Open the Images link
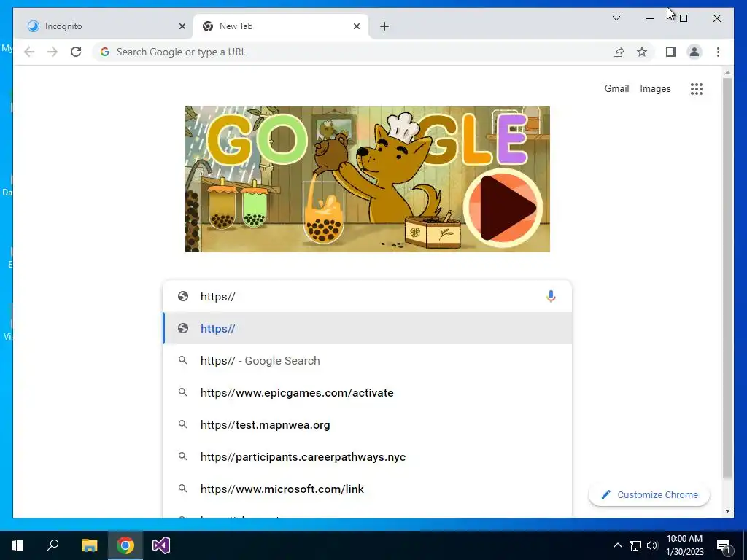The height and width of the screenshot is (560, 747). click(x=655, y=88)
